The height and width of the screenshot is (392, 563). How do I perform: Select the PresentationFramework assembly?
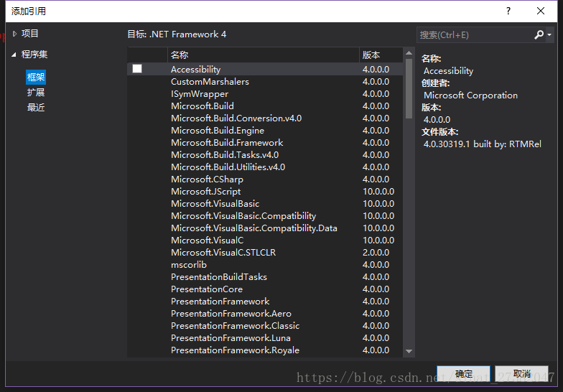pos(265,302)
